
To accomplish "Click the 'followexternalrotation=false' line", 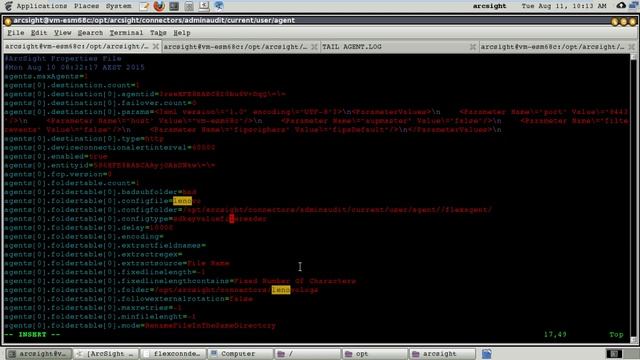I will pyautogui.click(x=129, y=299).
